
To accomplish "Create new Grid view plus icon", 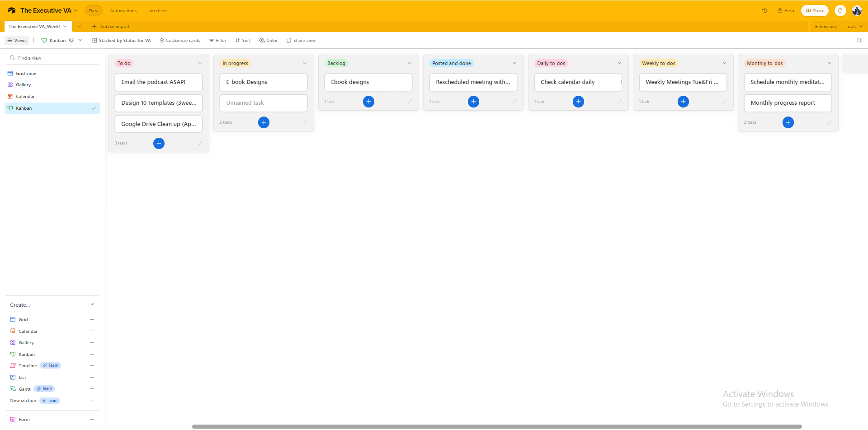I will [92, 319].
